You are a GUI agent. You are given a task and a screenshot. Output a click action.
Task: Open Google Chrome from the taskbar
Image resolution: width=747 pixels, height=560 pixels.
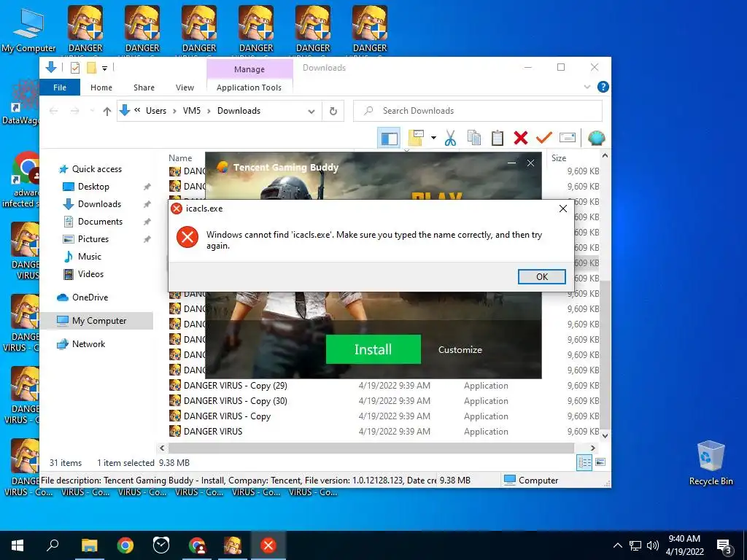125,545
